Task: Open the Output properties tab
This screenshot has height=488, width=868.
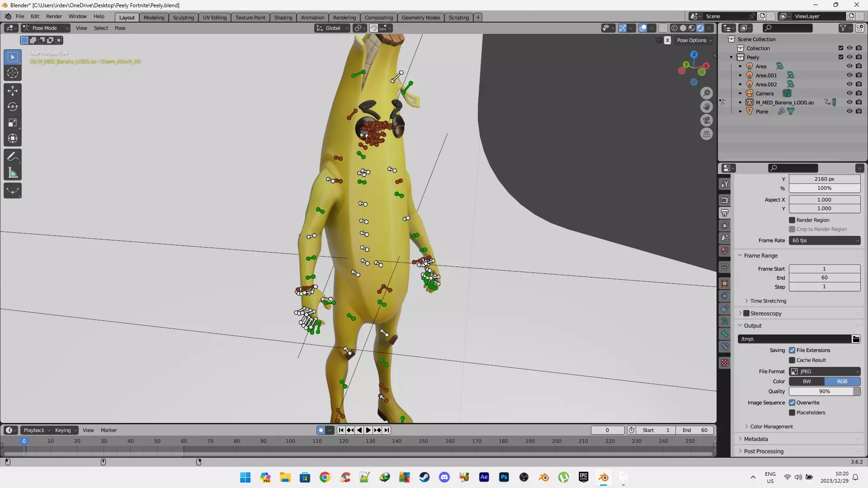Action: [725, 212]
